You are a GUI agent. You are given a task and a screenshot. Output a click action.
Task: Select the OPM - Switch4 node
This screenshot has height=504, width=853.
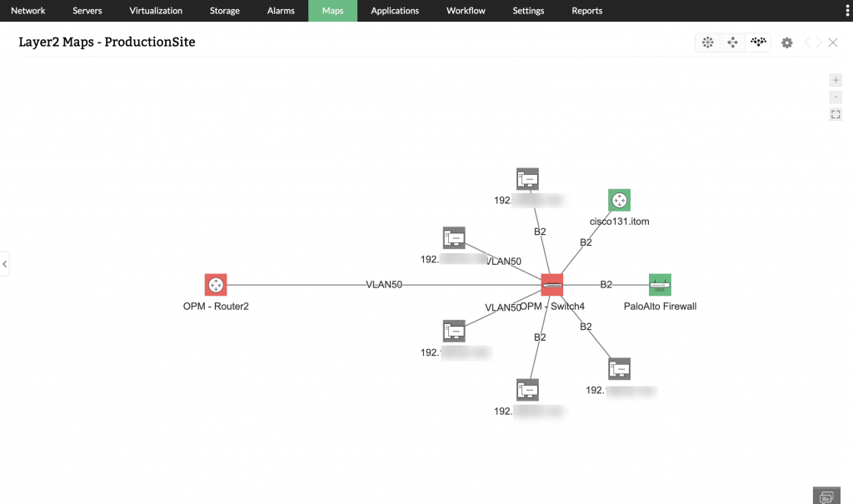pyautogui.click(x=551, y=285)
